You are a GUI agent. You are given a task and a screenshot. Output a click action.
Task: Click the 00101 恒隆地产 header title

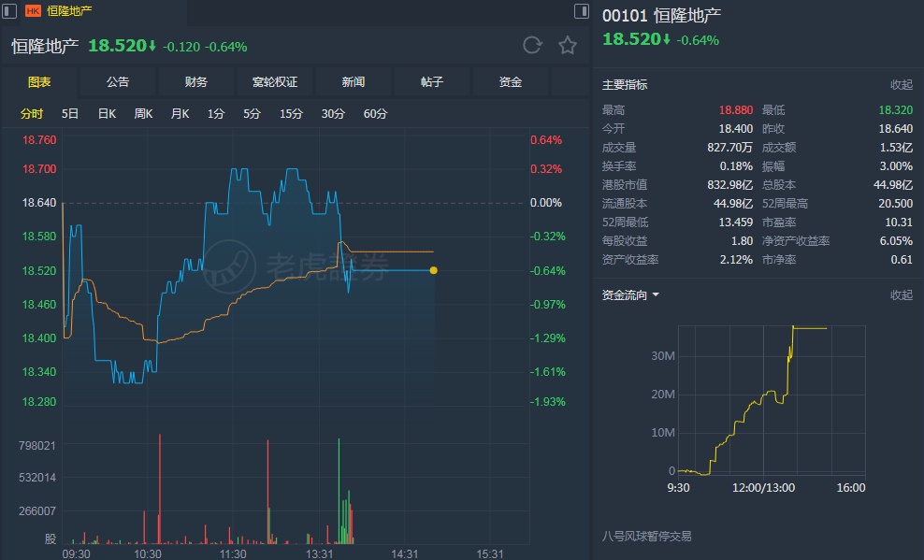point(661,15)
